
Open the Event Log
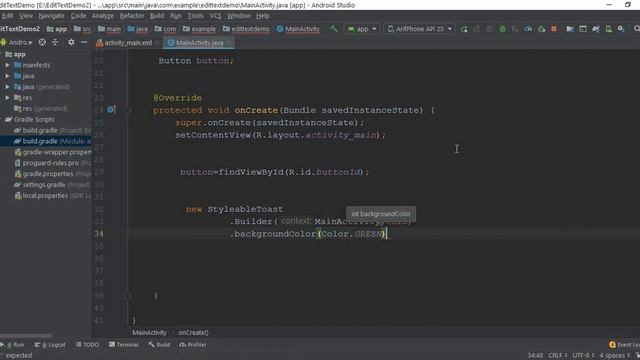[x=624, y=345]
